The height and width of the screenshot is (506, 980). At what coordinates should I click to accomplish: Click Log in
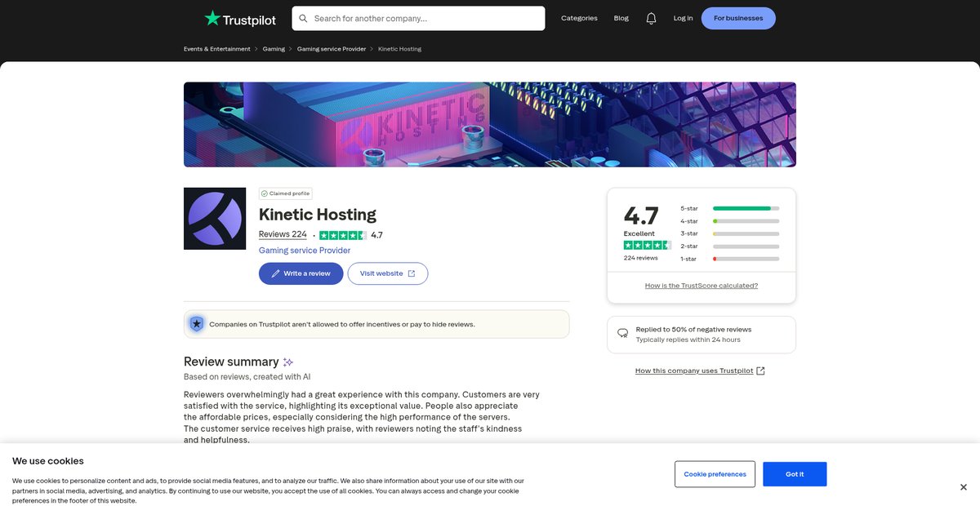[x=683, y=18]
